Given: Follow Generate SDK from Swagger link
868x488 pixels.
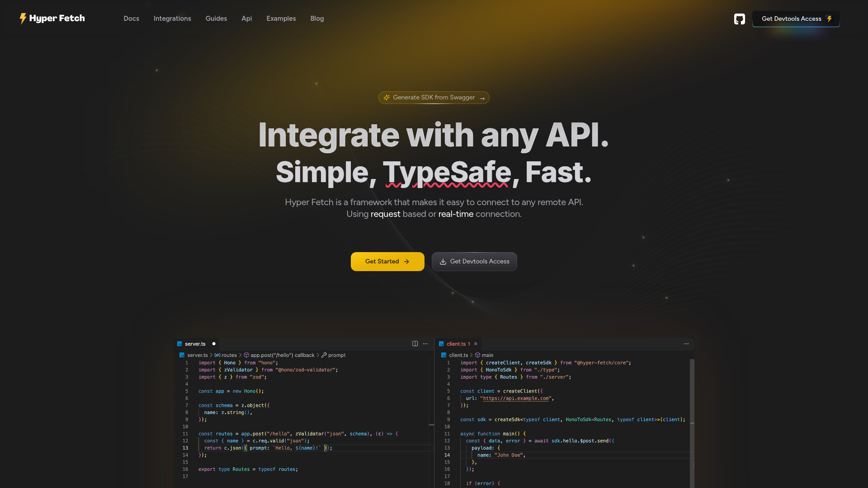Looking at the screenshot, I should click(x=434, y=98).
